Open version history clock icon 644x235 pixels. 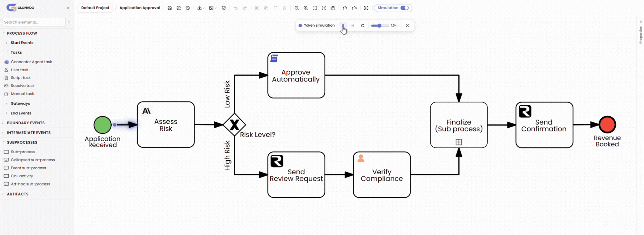pos(188,8)
